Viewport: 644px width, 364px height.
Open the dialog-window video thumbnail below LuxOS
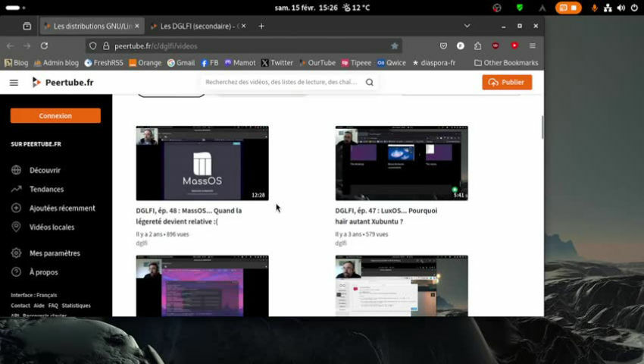coord(402,286)
